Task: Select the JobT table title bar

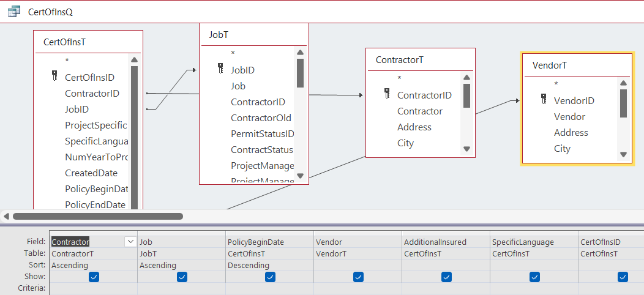Action: click(x=254, y=34)
